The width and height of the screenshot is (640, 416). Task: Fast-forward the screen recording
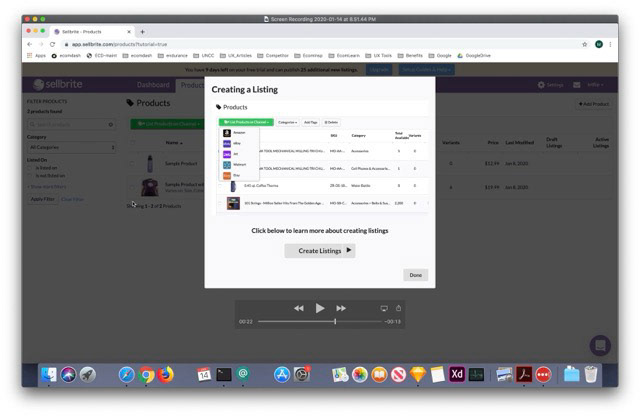click(341, 308)
